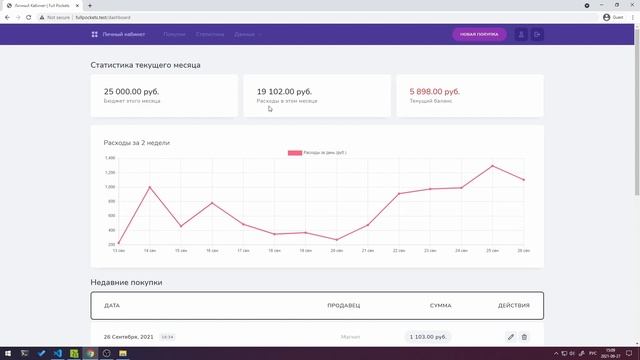Click the ПРОДАВЕЦ column header
640x360 pixels.
tap(344, 305)
